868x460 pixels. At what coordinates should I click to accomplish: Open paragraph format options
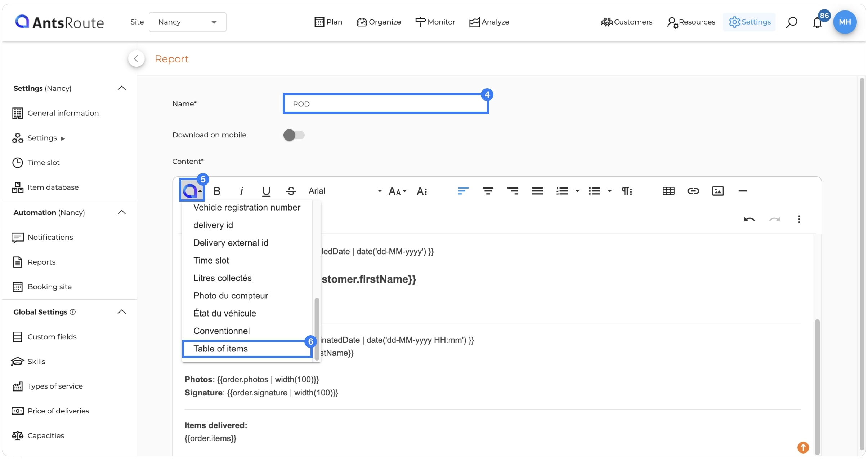point(627,191)
